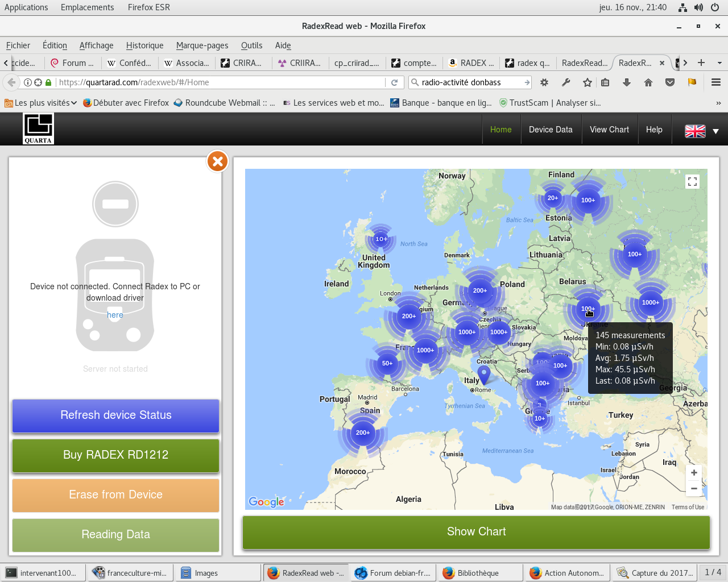
Task: List all tabs dropdown arrow
Action: [719, 63]
